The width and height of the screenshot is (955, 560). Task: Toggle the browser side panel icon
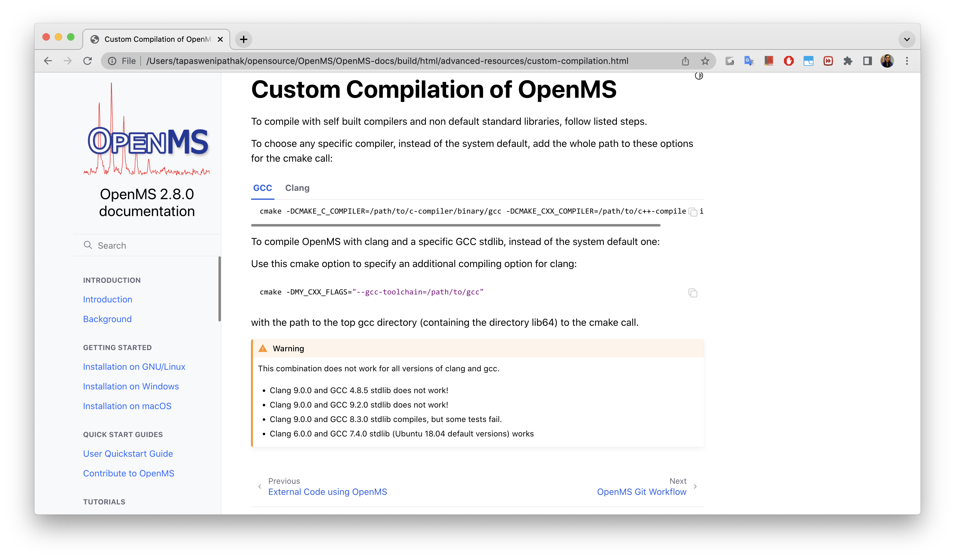pyautogui.click(x=867, y=61)
